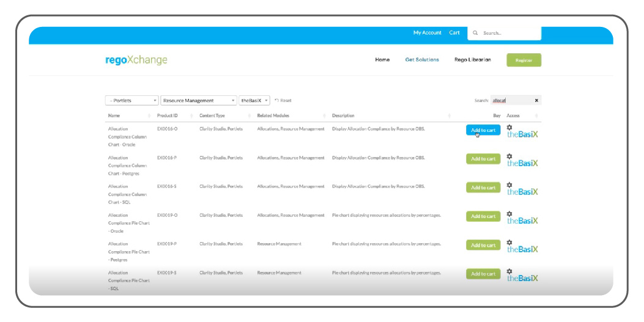
Task: Click the green Register button
Action: [x=524, y=60]
